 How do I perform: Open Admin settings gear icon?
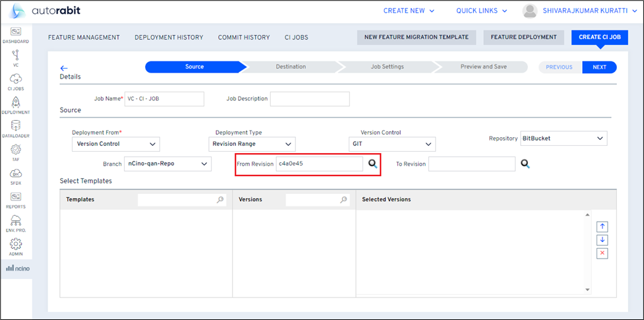pyautogui.click(x=15, y=245)
